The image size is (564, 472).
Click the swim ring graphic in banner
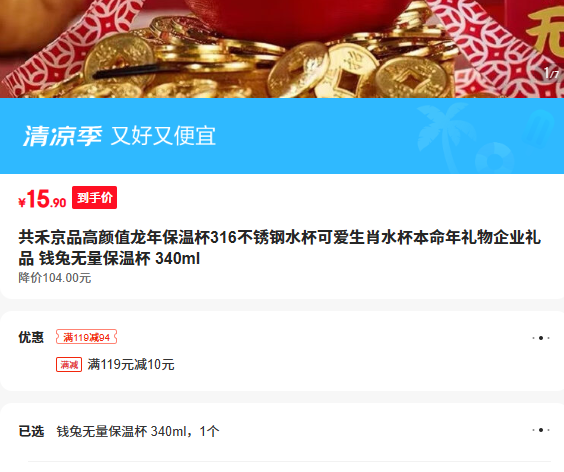(x=495, y=158)
